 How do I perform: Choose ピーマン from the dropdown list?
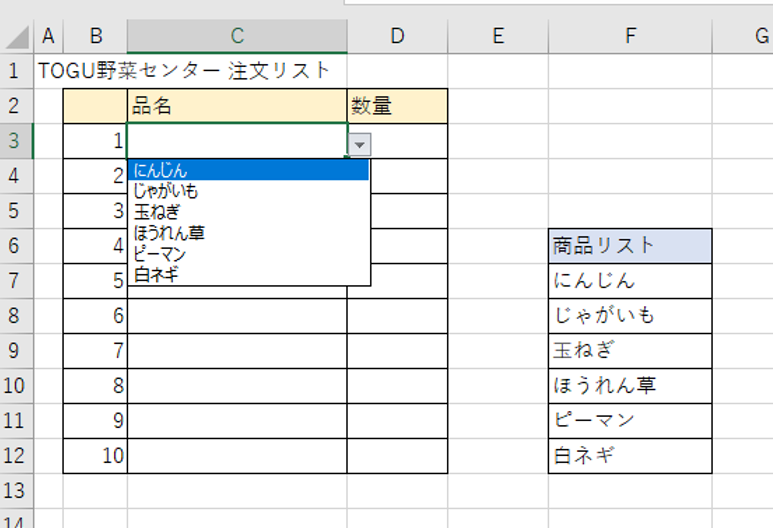pos(248,253)
